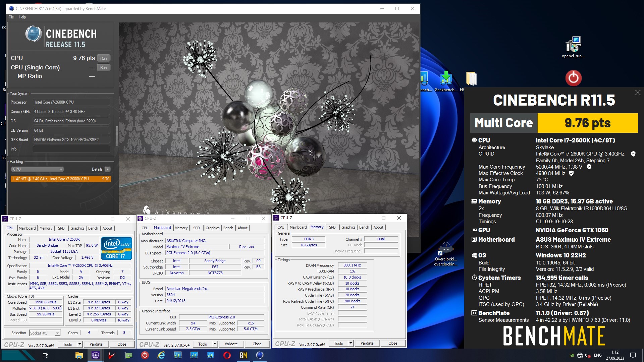The height and width of the screenshot is (362, 644).
Task: Click verified shield beside Max Core Frequency
Action: pyautogui.click(x=589, y=167)
